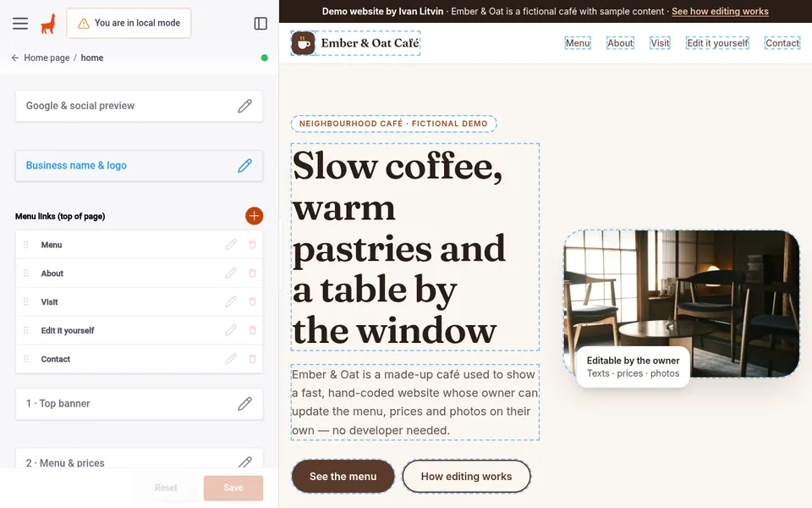Edit the Contact link pencil icon
Screen dimensions: 812x508
pos(231,359)
